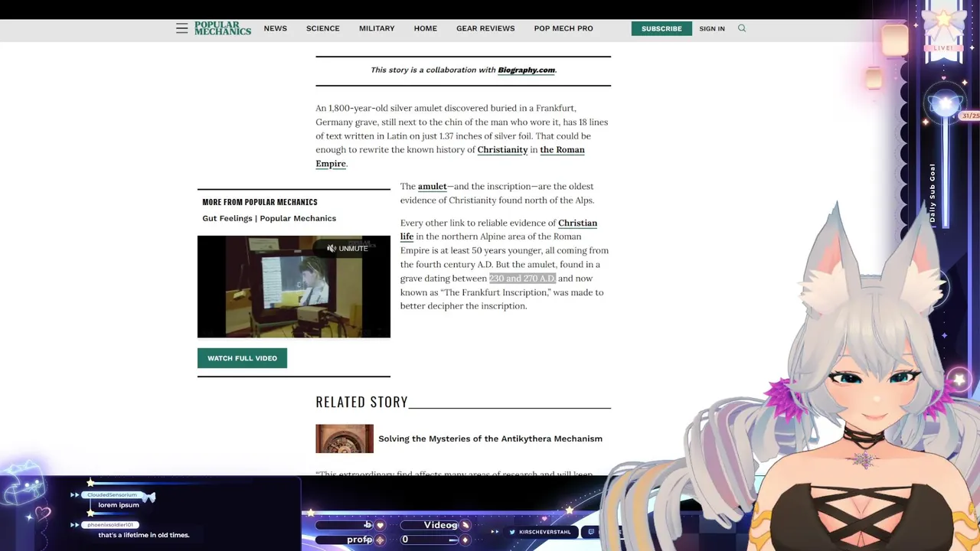Open the Military section
This screenshot has width=980, height=551.
tap(377, 28)
